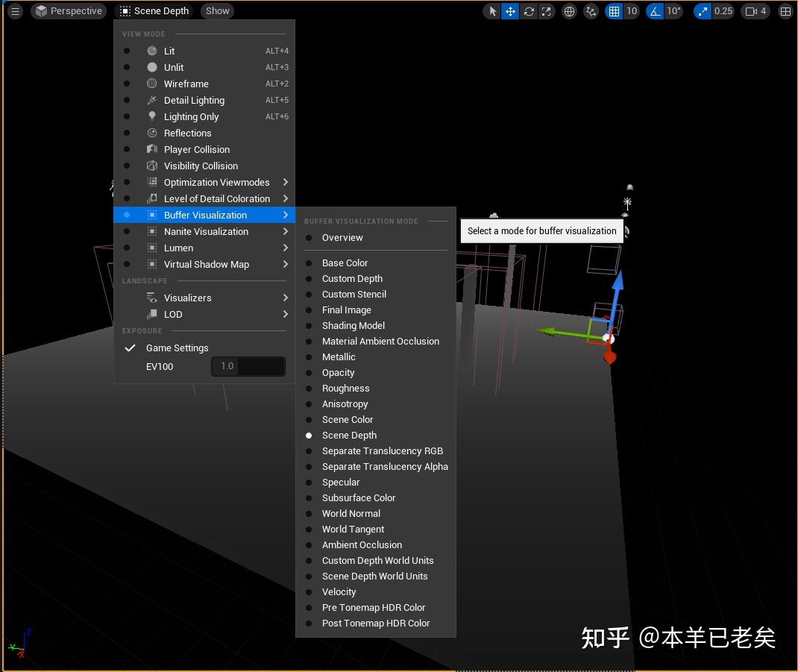Select the Move/Translate tool in the toolbar
The image size is (798, 672).
click(510, 11)
